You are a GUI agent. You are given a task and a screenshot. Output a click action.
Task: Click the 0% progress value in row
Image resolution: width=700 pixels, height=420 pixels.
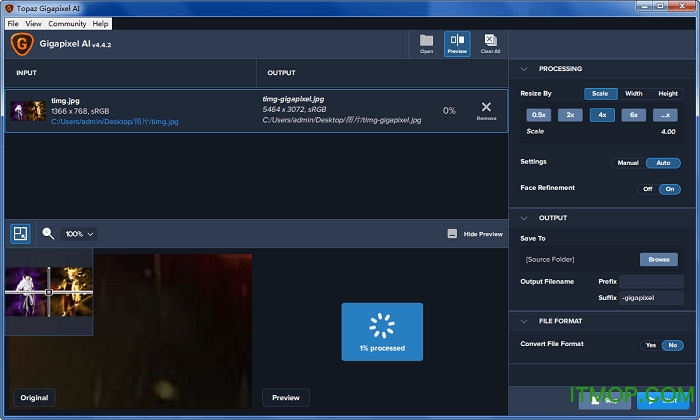[x=449, y=111]
